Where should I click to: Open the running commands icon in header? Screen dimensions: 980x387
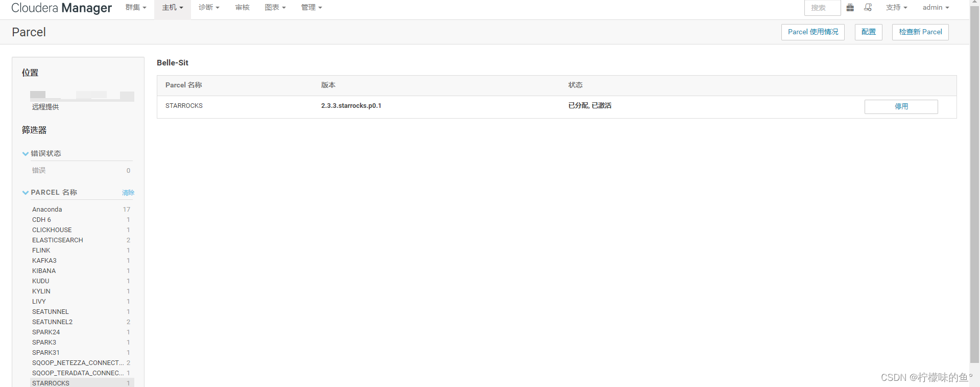click(x=868, y=8)
